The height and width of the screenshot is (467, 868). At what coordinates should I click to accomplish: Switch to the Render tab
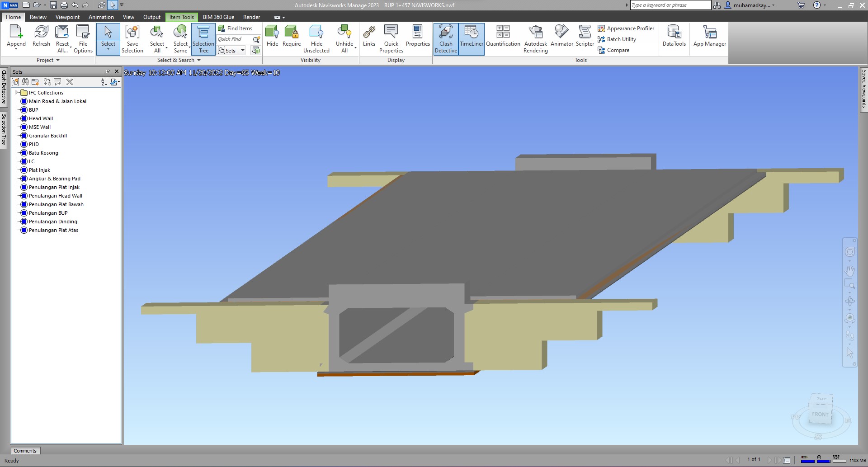click(x=251, y=17)
